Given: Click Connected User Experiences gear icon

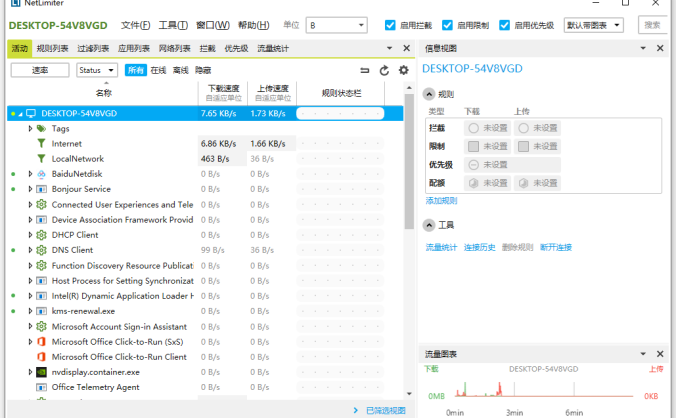Looking at the screenshot, I should 41,204.
